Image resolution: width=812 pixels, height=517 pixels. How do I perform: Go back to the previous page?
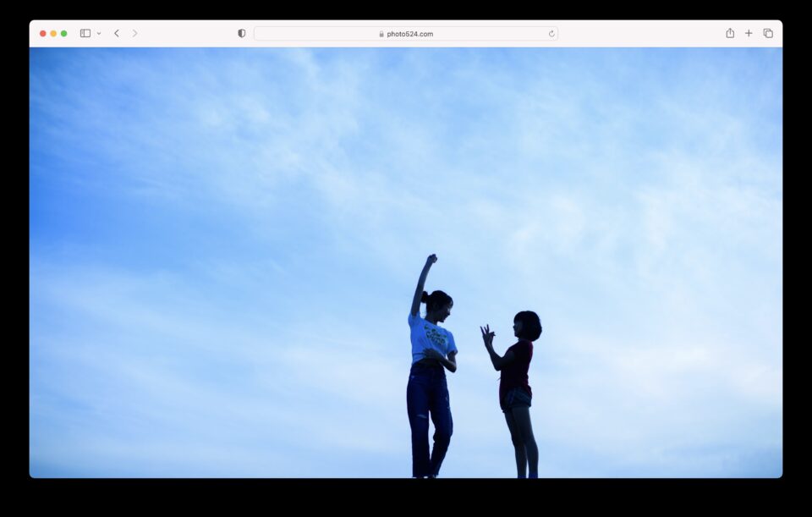click(x=117, y=33)
